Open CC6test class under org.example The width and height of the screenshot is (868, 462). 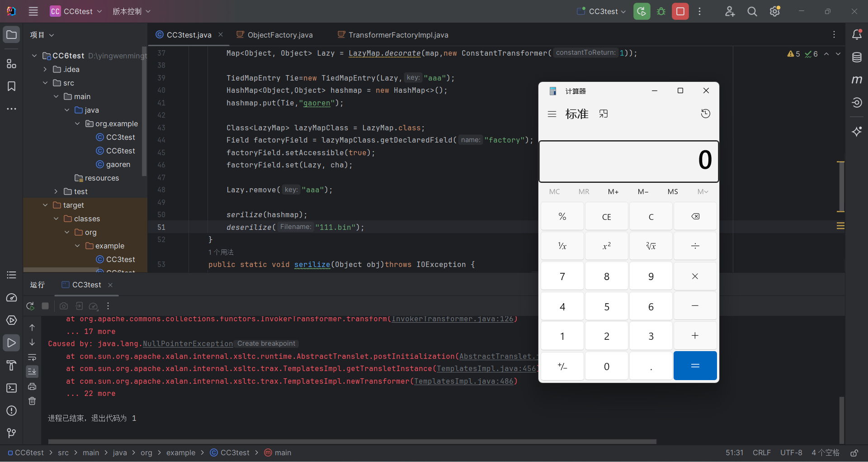click(x=116, y=151)
